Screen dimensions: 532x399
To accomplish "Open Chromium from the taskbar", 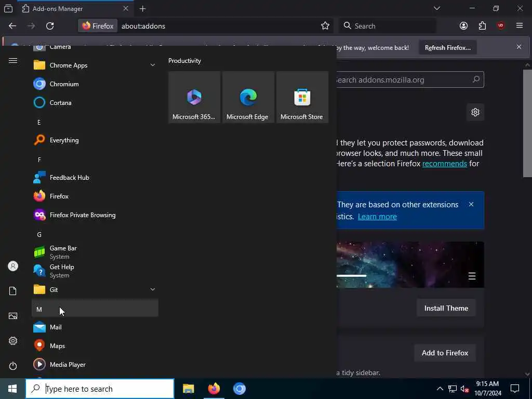I will (x=239, y=389).
